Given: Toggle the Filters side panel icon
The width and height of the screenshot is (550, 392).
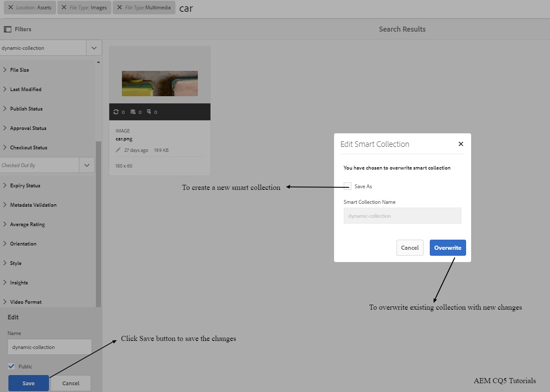Looking at the screenshot, I should pos(7,29).
